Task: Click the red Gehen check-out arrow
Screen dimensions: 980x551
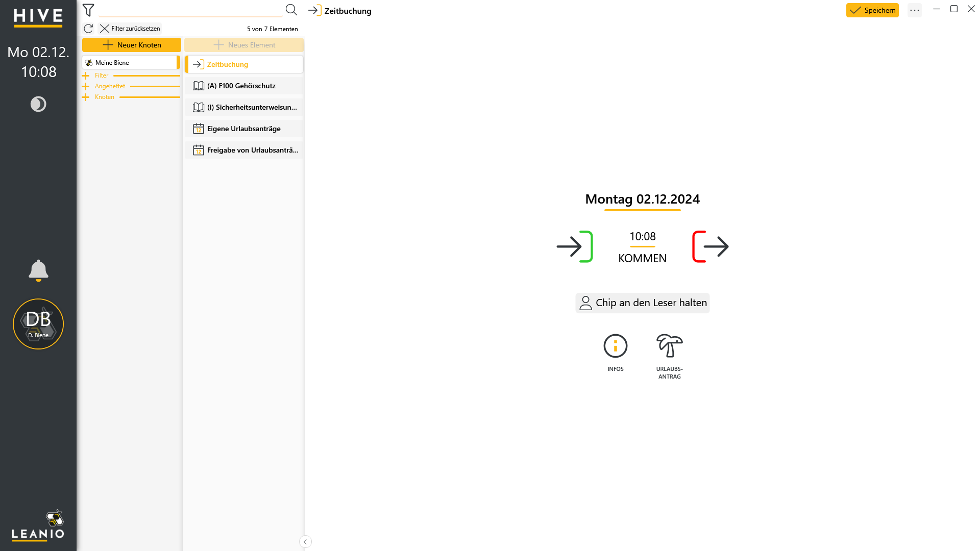Action: (x=710, y=246)
